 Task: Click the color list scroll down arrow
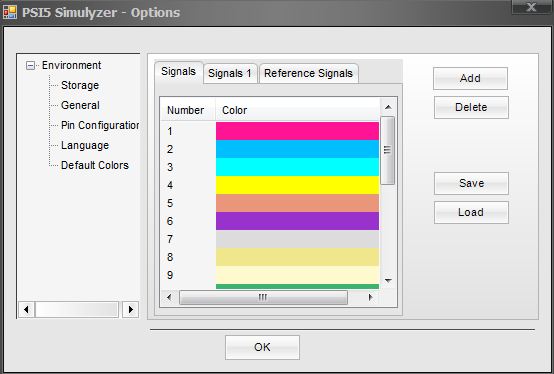pos(388,281)
